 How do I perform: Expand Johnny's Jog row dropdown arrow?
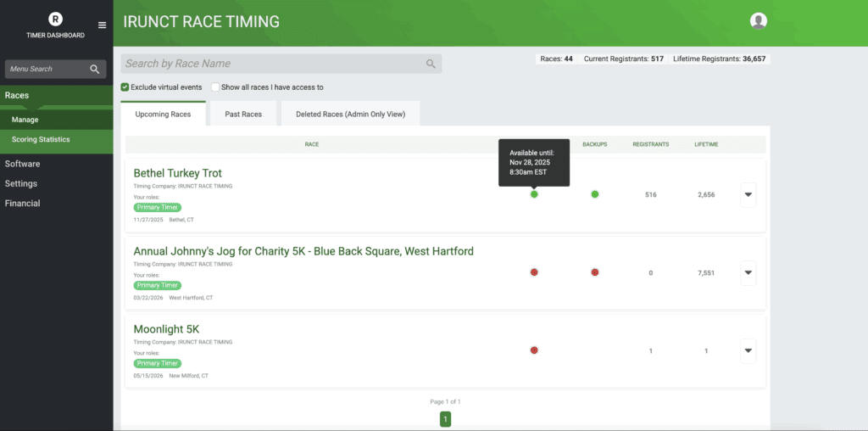pos(748,272)
